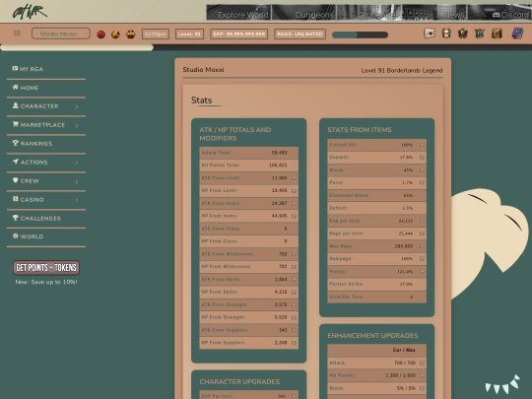This screenshot has width=532, height=399.
Task: Click details icon on HP From Items row
Action: [294, 216]
